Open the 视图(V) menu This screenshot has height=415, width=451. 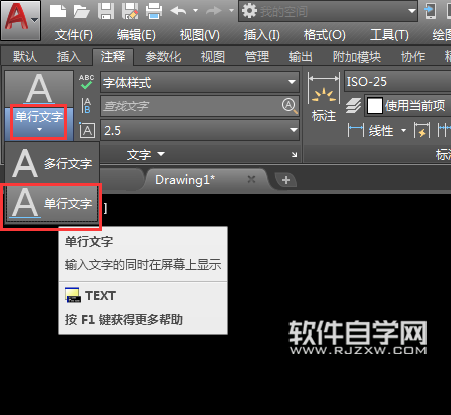pos(200,35)
